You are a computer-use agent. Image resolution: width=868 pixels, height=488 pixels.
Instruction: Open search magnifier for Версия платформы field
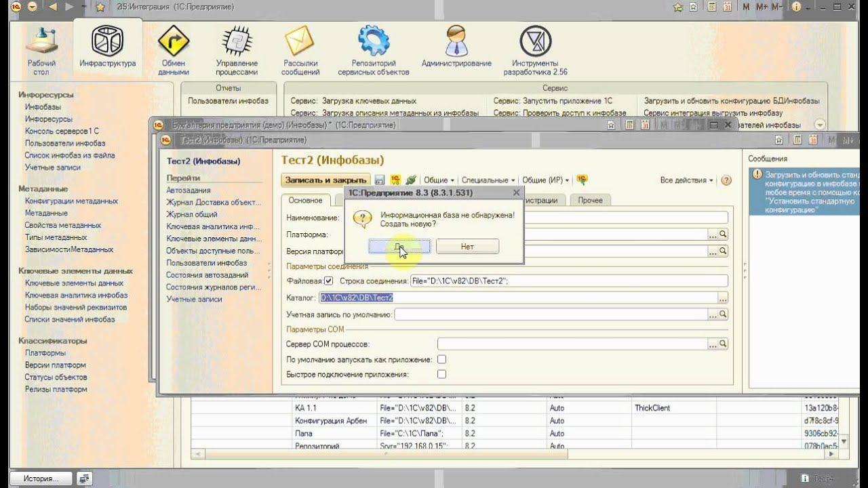tap(723, 251)
